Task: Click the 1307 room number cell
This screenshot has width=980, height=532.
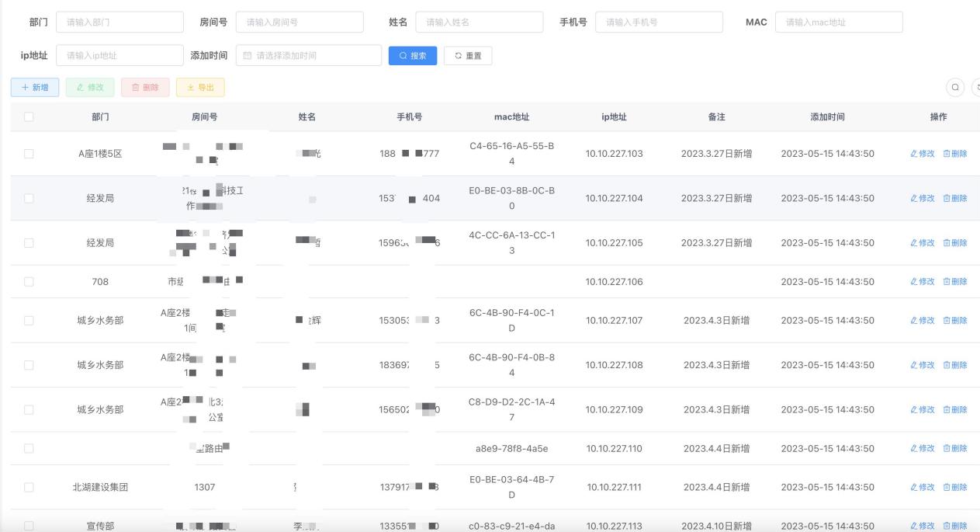Action: (205, 488)
